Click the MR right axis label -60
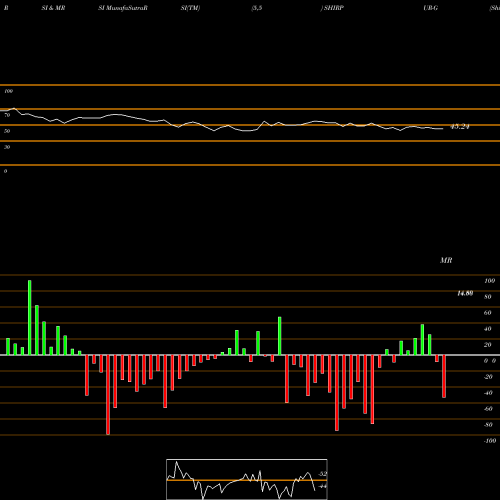Viewport: 500px width, 500px height. click(488, 409)
